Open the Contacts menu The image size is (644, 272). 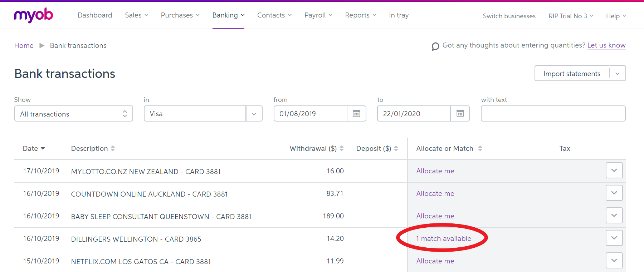coord(274,15)
